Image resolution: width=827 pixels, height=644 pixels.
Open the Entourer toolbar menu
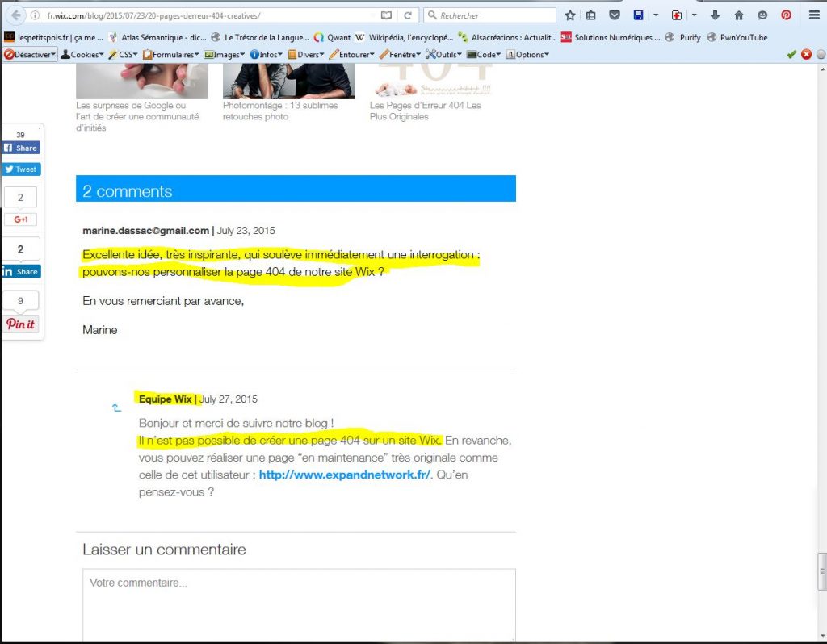352,54
